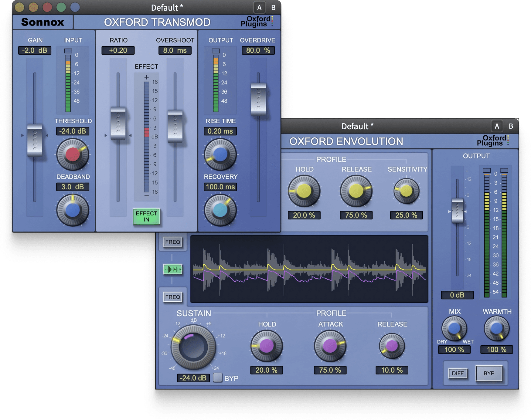531x420 pixels.
Task: Click the Recovery cyan knob
Action: pyautogui.click(x=220, y=210)
